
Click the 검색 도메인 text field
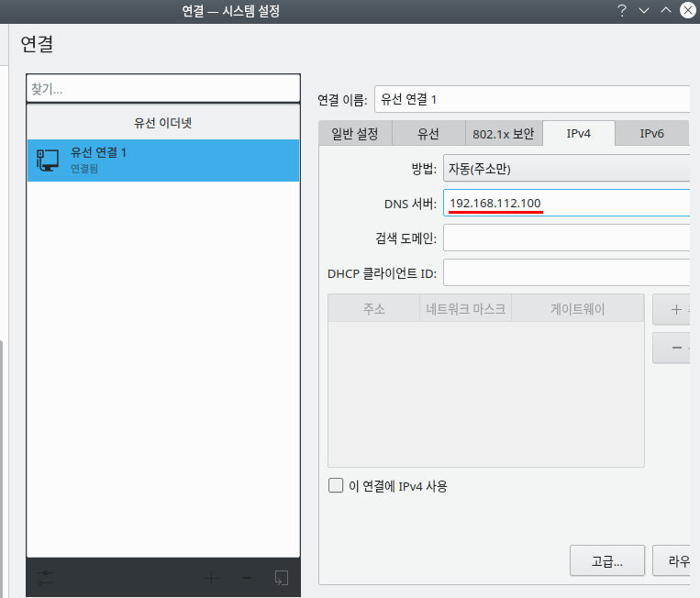(565, 238)
